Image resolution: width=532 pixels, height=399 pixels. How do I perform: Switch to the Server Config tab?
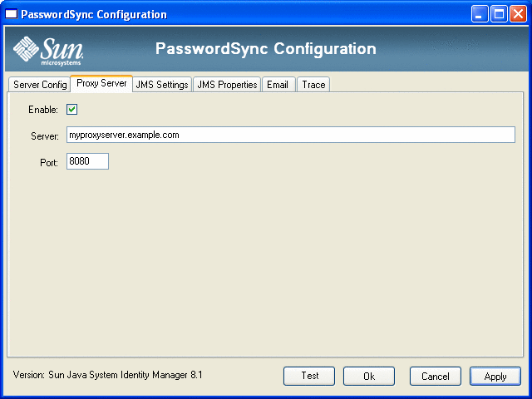pos(40,85)
